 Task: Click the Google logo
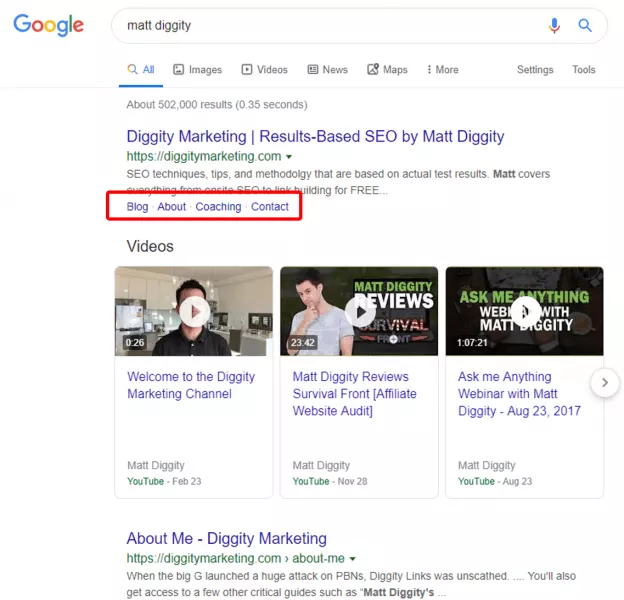[49, 25]
